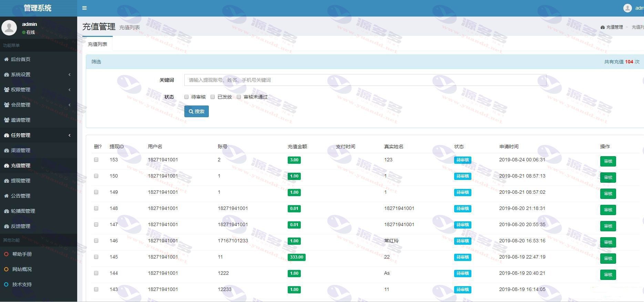Click the 搜索 search button
This screenshot has height=302, width=644.
196,111
